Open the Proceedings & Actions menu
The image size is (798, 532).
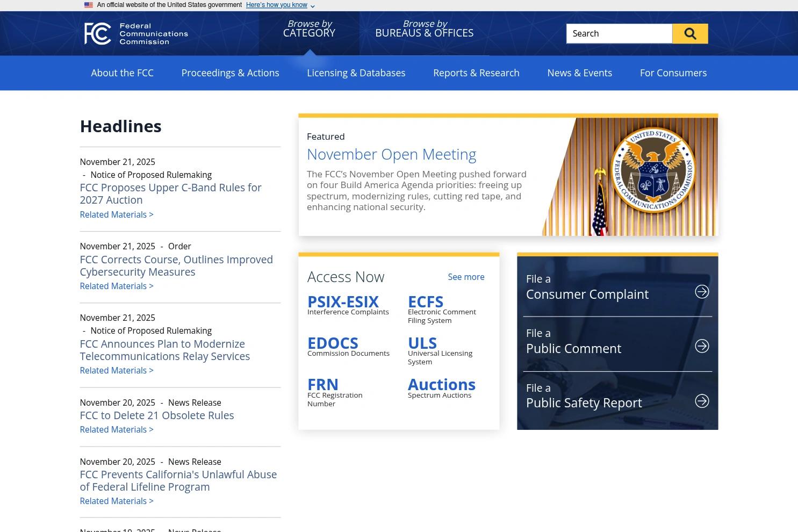pos(230,73)
